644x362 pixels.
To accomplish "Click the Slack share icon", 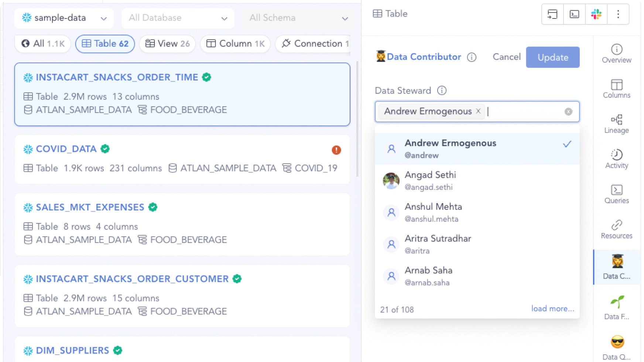I will [x=596, y=14].
